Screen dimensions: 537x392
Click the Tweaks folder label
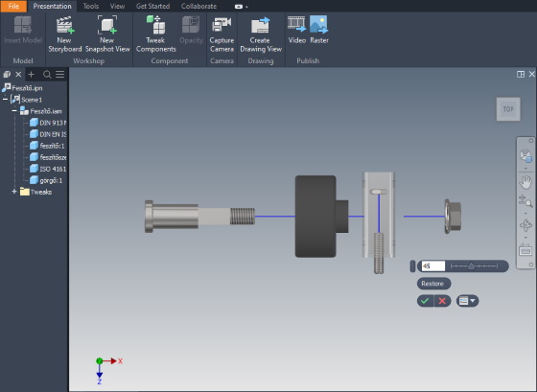tap(40, 192)
